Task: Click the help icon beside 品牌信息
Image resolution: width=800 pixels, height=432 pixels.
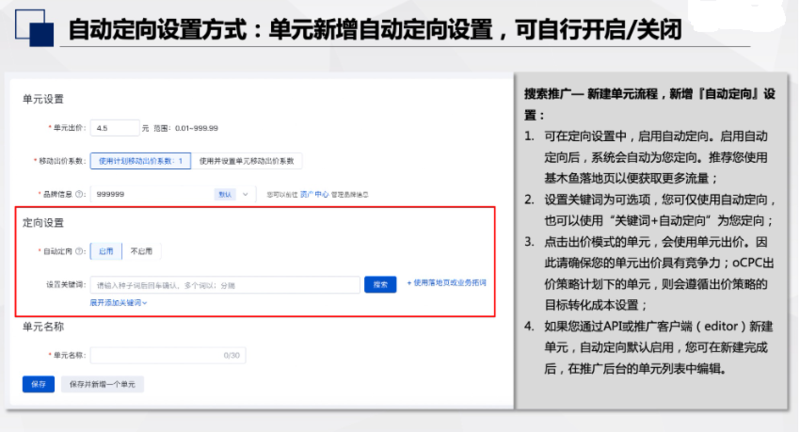Action: pyautogui.click(x=79, y=194)
